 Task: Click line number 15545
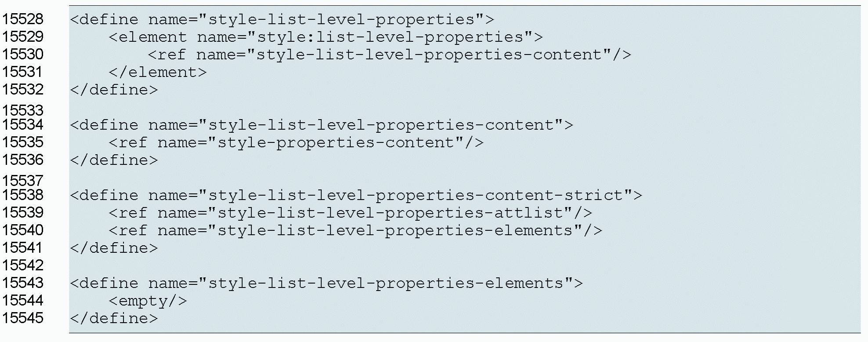(23, 318)
